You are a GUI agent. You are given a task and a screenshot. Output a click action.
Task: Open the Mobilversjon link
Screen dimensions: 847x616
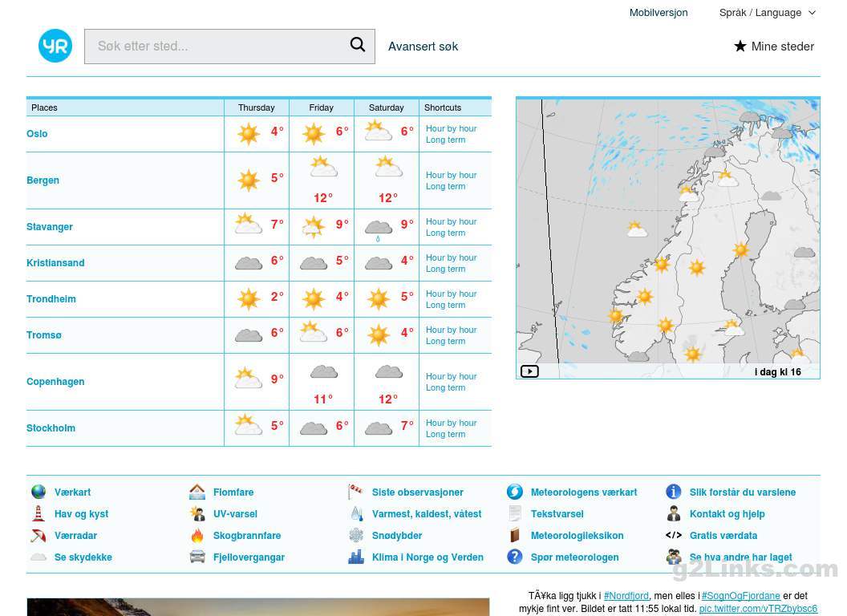click(x=659, y=12)
